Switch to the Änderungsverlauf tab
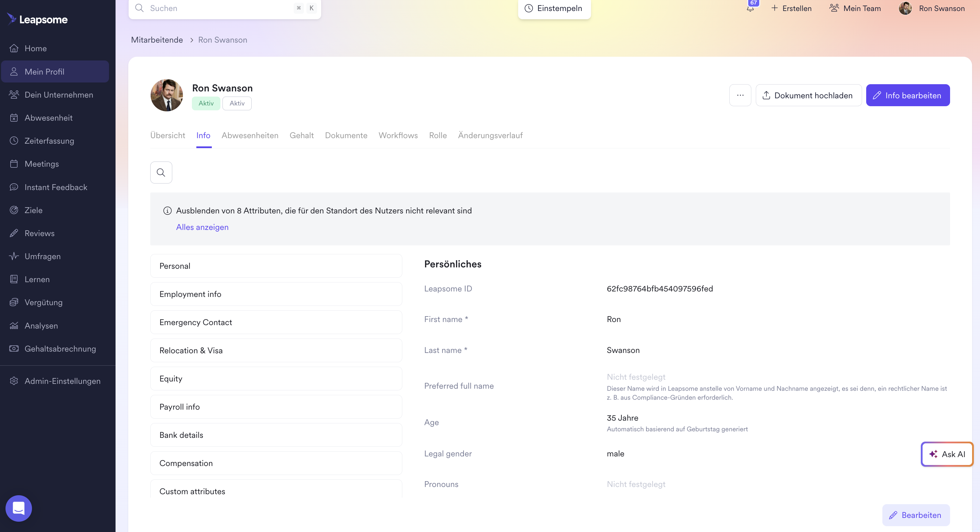 (x=490, y=135)
